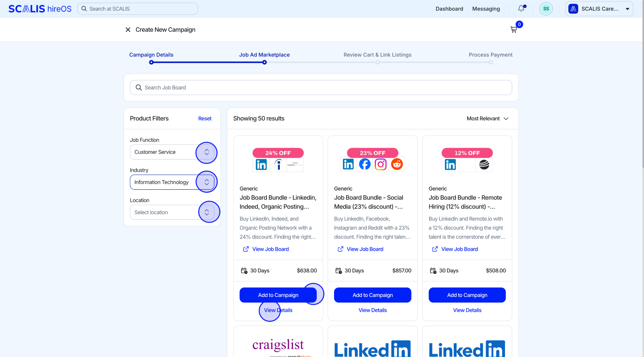Click the LinkedIn icon in the Remote Hiring bundle

[450, 165]
